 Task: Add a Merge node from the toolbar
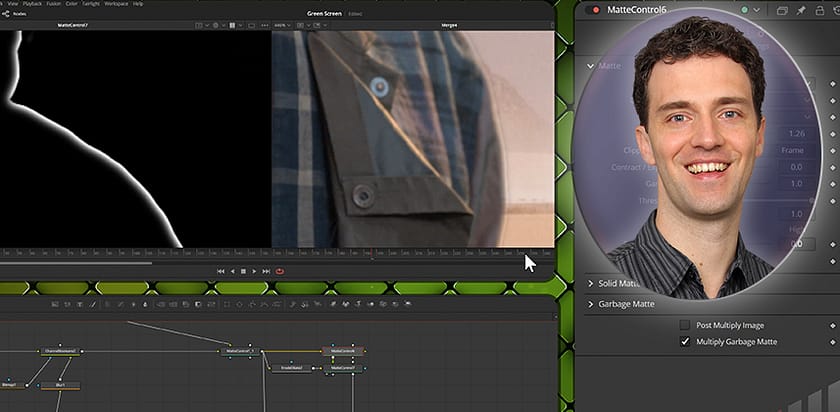point(161,304)
